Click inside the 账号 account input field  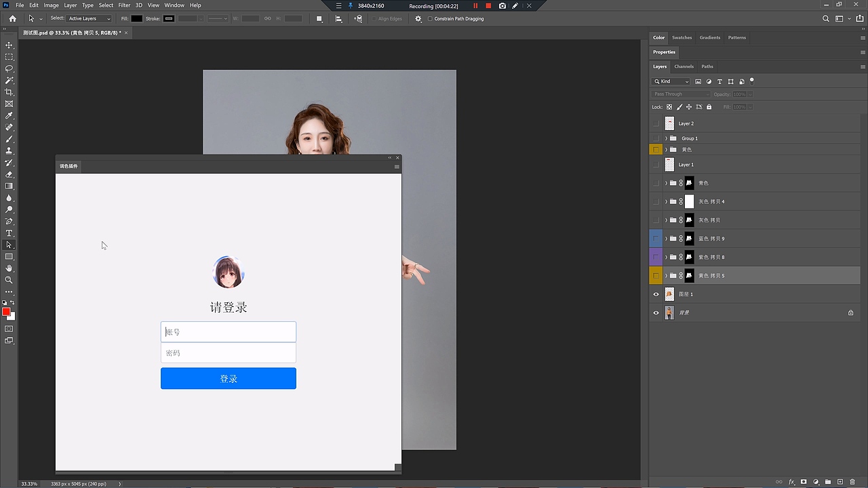pos(229,331)
